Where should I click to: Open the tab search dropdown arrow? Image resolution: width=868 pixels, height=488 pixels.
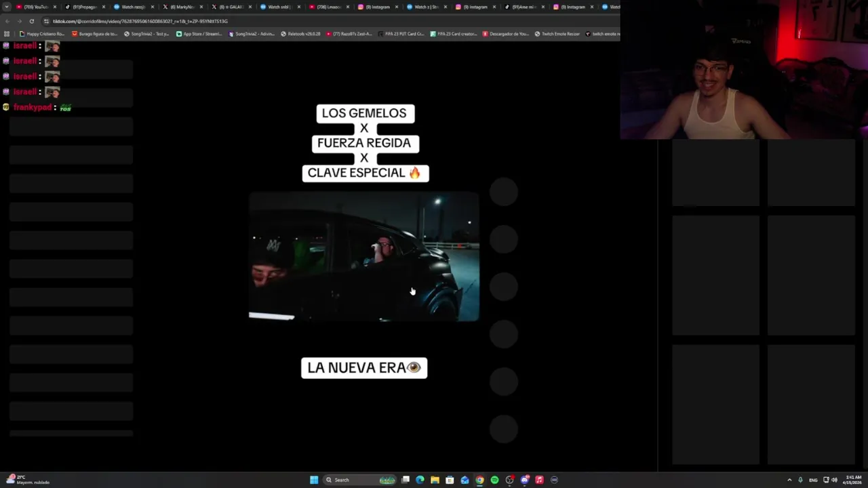[7, 7]
